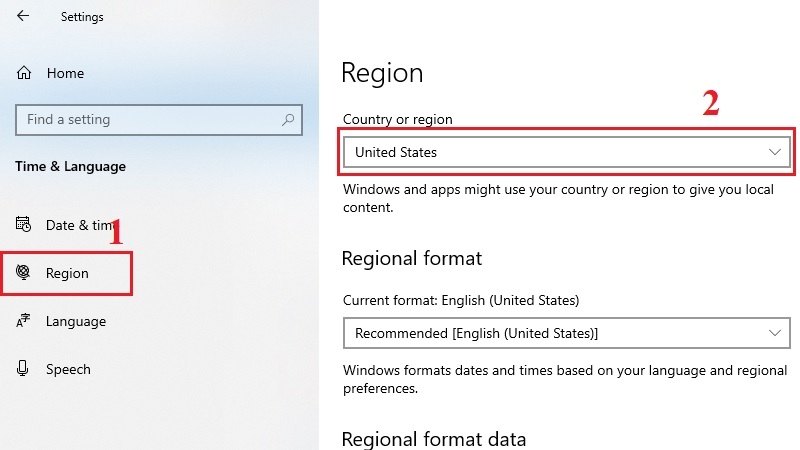The height and width of the screenshot is (450, 800).
Task: Click the Regional format data heading
Action: pyautogui.click(x=434, y=439)
